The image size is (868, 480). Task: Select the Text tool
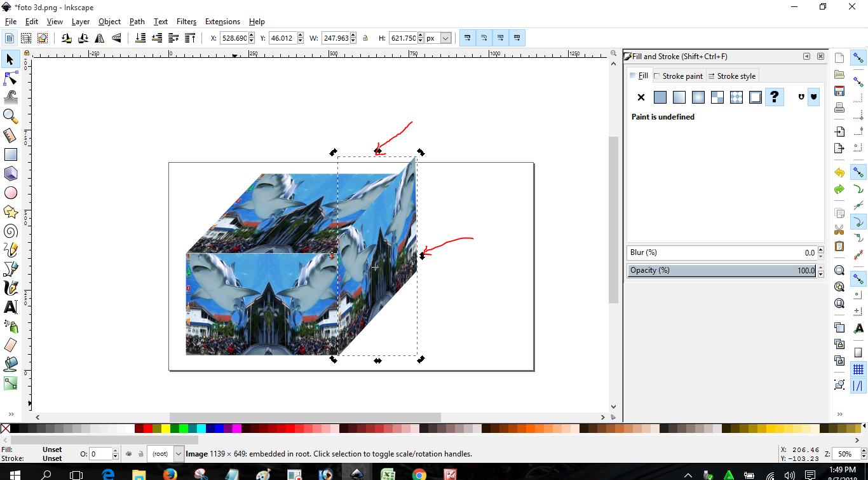tap(10, 307)
